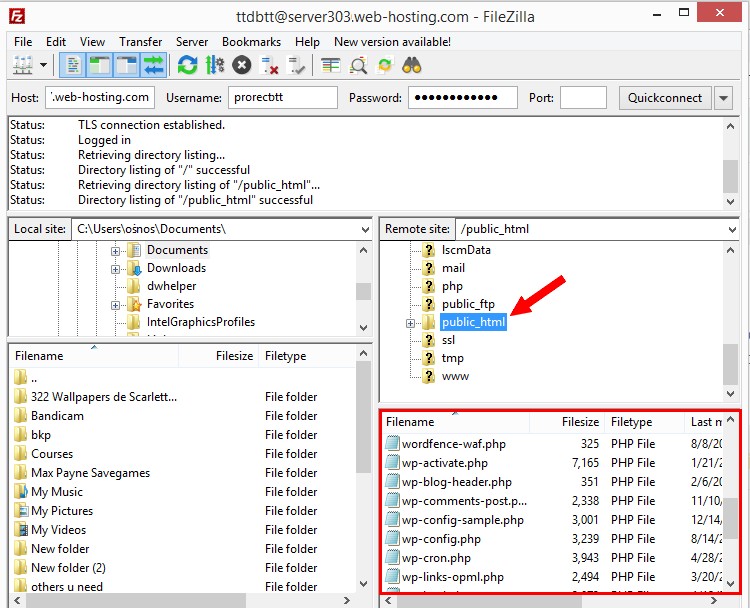Toggle message log display

[x=73, y=65]
